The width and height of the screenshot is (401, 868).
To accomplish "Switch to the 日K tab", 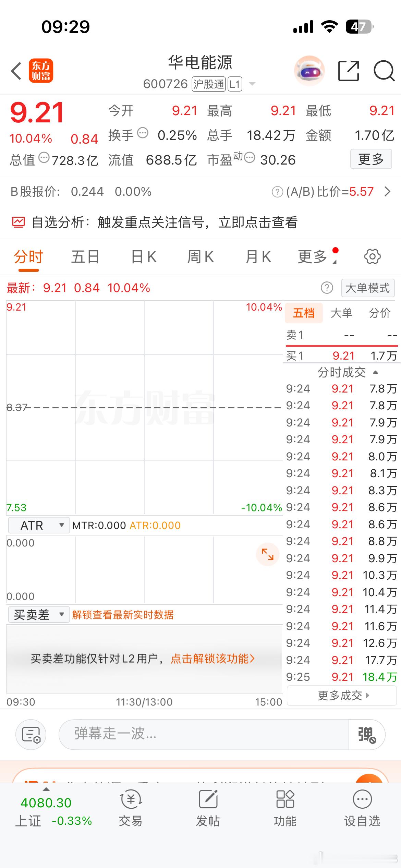I will coord(144,257).
